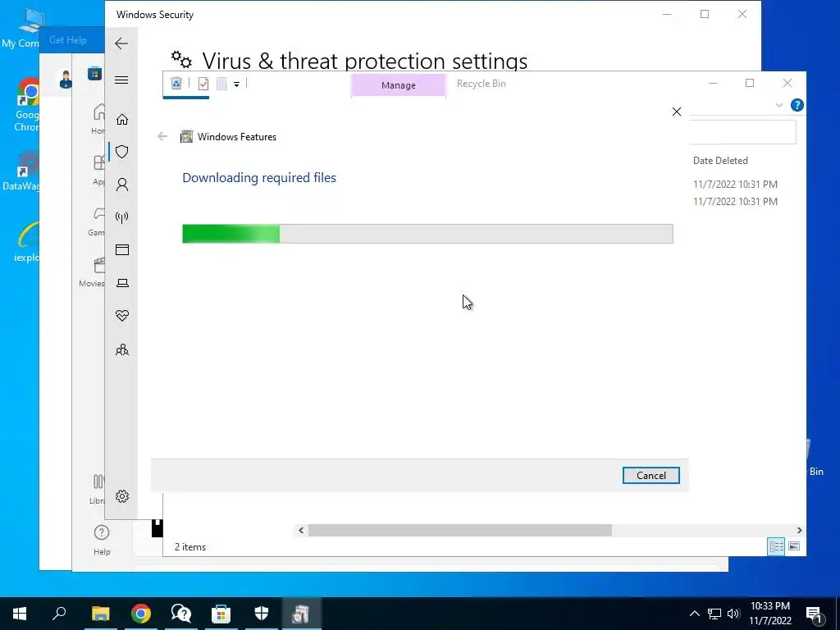Open the notification center icon
Image resolution: width=840 pixels, height=630 pixels.
click(815, 614)
